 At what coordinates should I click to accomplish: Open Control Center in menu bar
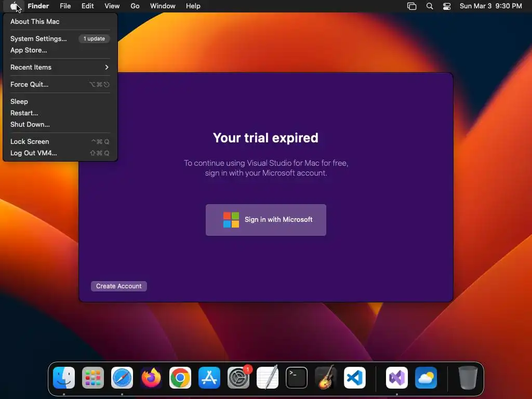[447, 6]
